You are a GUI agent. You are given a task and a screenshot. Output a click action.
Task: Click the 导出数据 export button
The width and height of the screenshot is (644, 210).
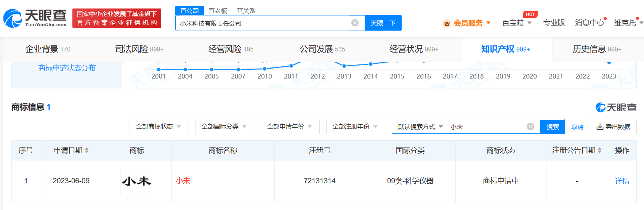click(613, 127)
